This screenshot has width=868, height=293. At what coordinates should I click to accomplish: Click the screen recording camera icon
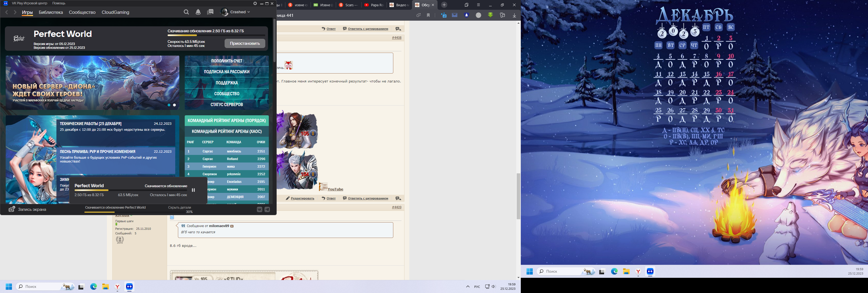(12, 209)
